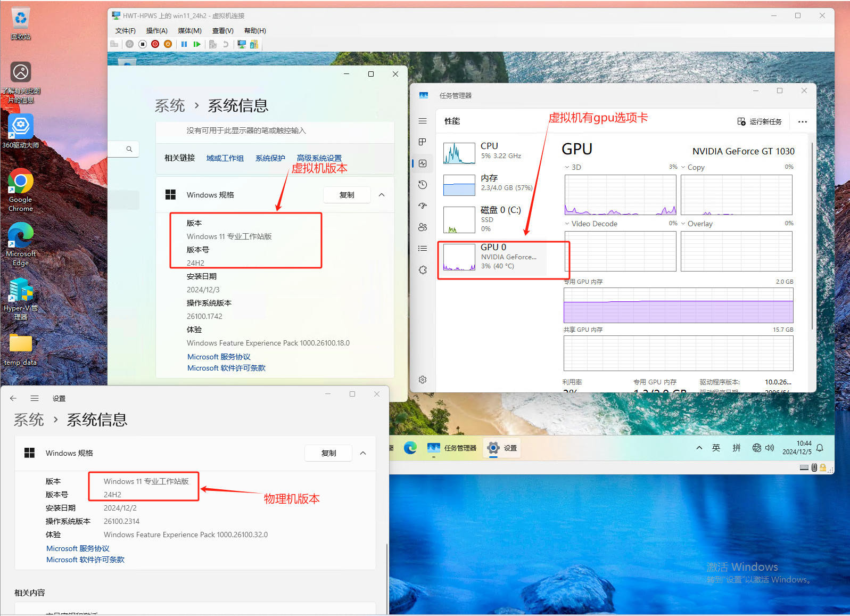This screenshot has height=616, width=850.
Task: Open App history icon in Task Manager
Action: tap(423, 185)
